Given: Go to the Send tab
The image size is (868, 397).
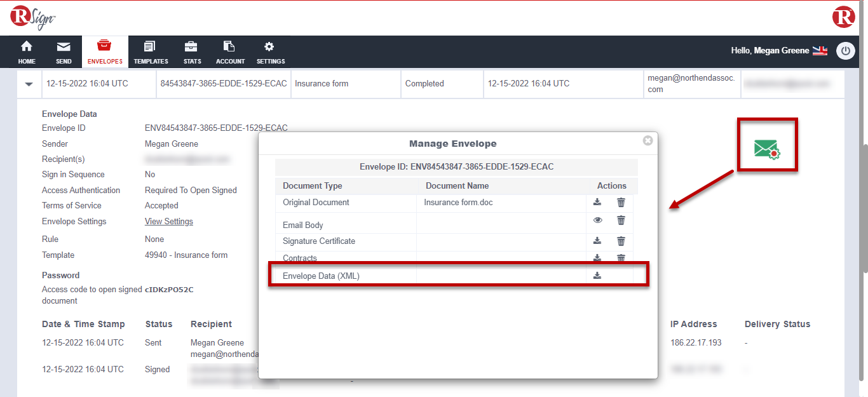Looking at the screenshot, I should 63,51.
